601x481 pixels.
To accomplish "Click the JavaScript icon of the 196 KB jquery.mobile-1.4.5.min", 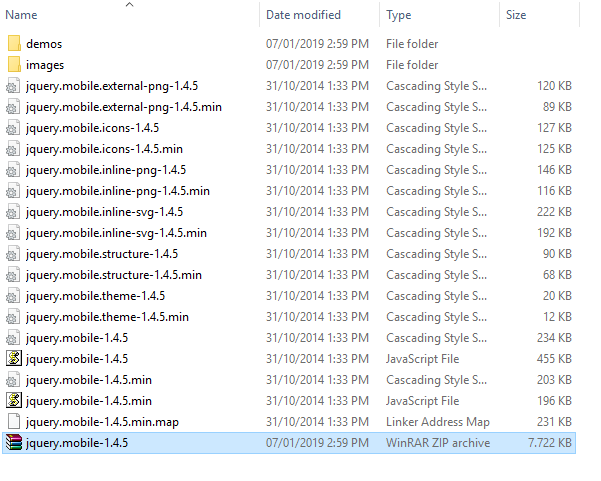I will 14,401.
